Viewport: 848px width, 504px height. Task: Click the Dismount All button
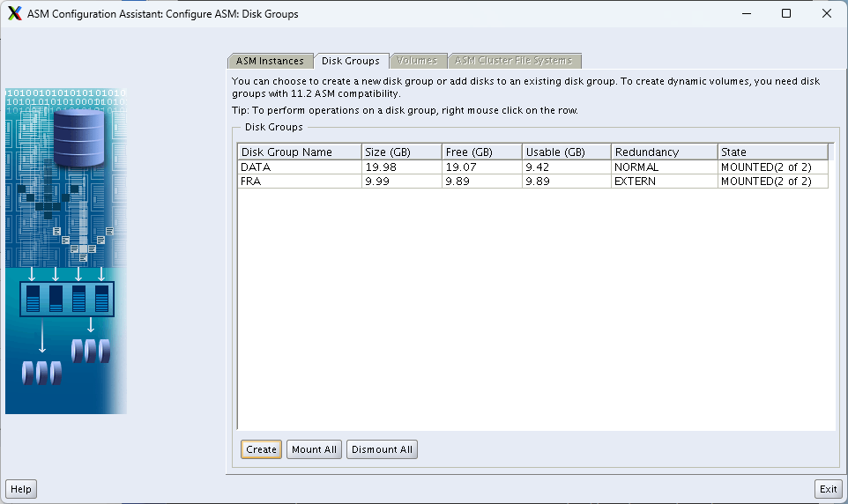tap(382, 449)
